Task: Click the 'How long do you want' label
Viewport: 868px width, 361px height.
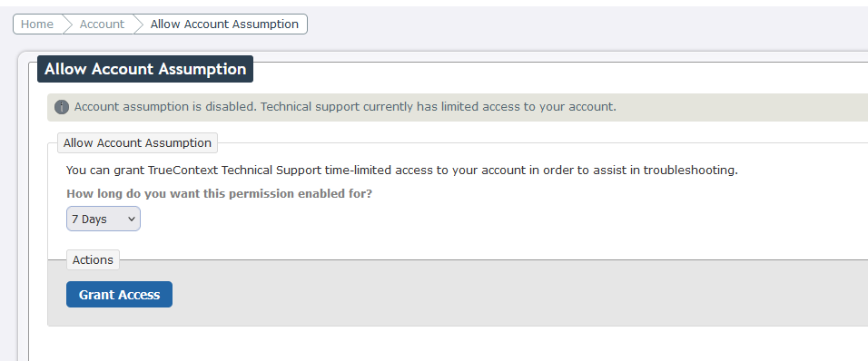Action: [219, 194]
